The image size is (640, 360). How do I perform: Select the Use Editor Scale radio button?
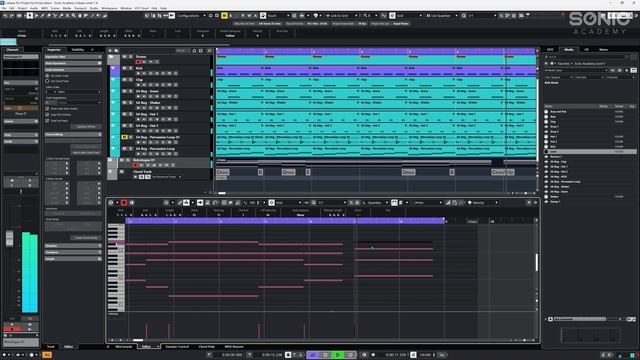47,76
